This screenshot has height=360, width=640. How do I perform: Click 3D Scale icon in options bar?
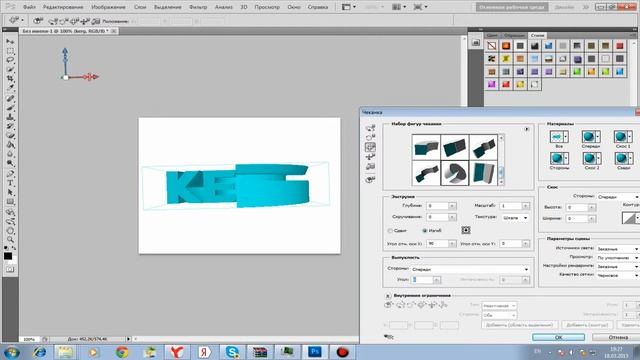coord(96,21)
